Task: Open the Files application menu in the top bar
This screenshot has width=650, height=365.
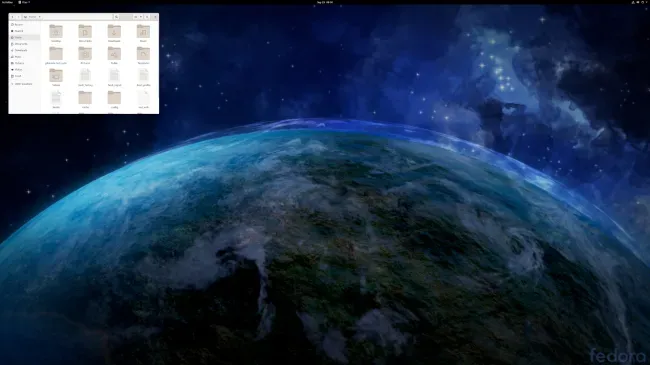Action: click(x=24, y=2)
